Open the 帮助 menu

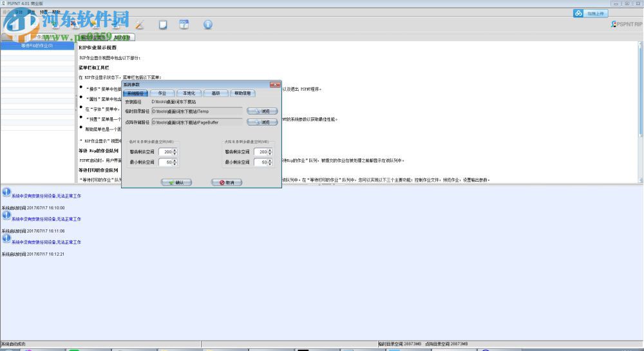tap(56, 12)
